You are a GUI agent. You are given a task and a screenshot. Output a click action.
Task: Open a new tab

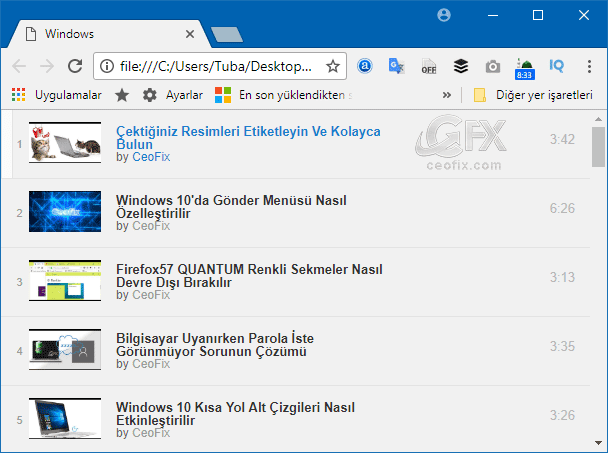(227, 35)
